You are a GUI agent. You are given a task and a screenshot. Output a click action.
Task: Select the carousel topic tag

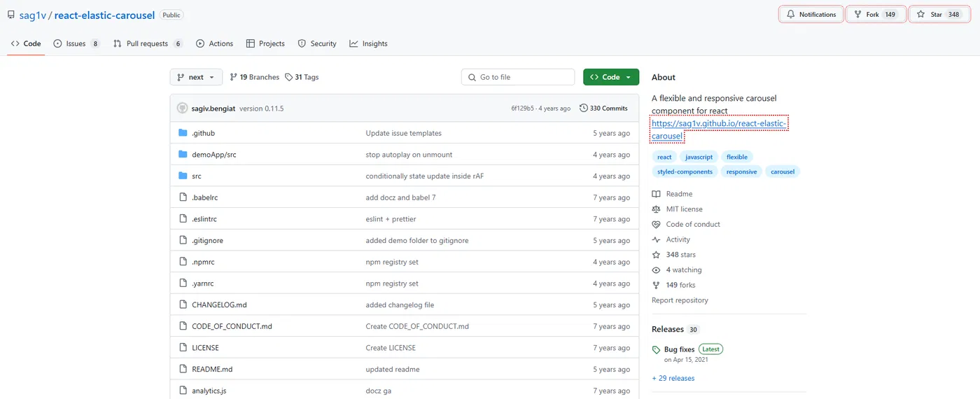coord(783,171)
